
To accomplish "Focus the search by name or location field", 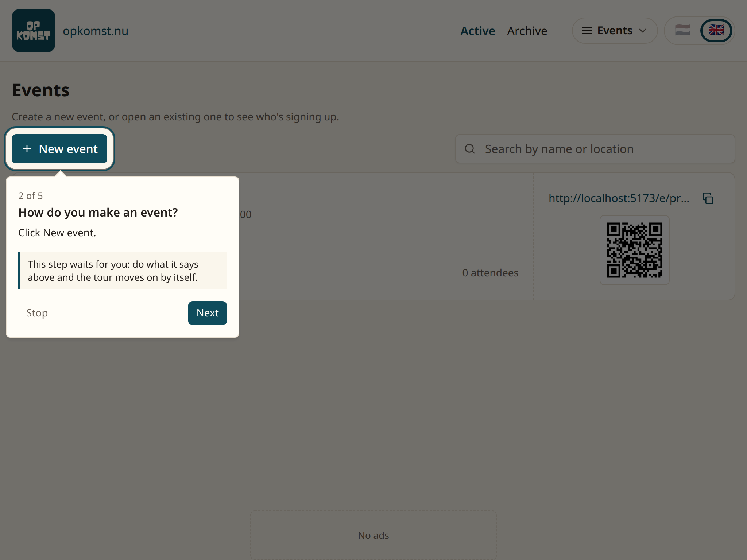I will point(595,149).
